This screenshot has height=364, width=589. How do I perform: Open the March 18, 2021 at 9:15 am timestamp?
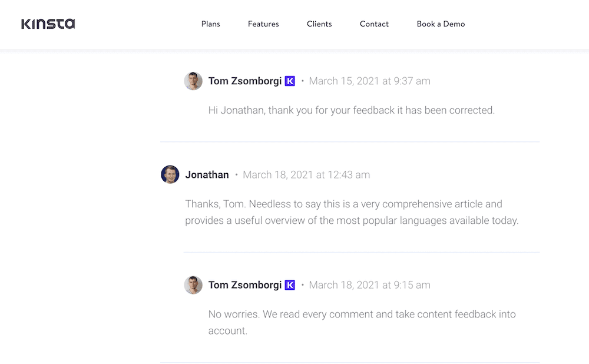tap(370, 285)
